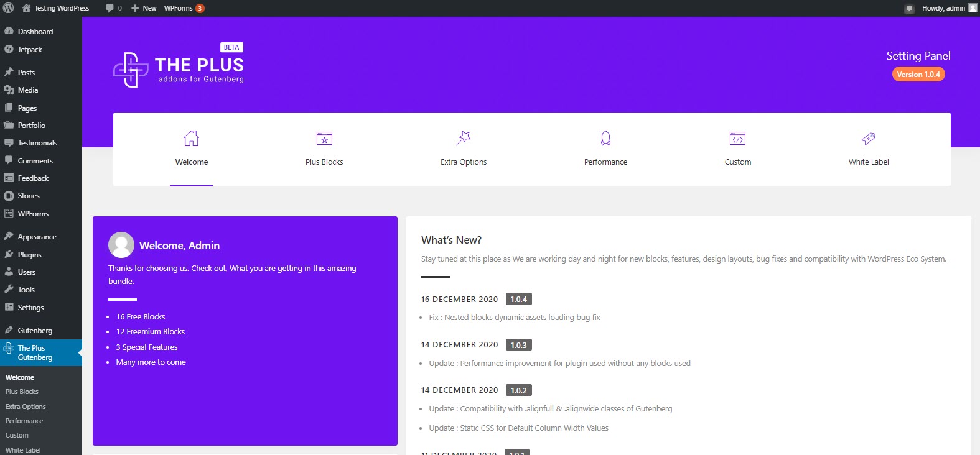The width and height of the screenshot is (980, 455).
Task: Click the Pages icon in sidebar
Action: pos(9,108)
